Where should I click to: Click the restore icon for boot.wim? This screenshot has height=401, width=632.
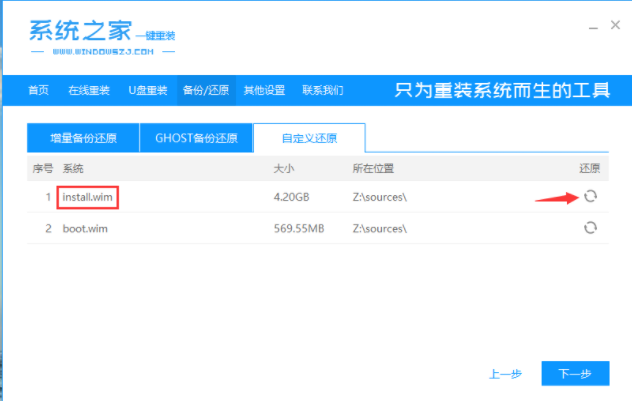pos(590,228)
